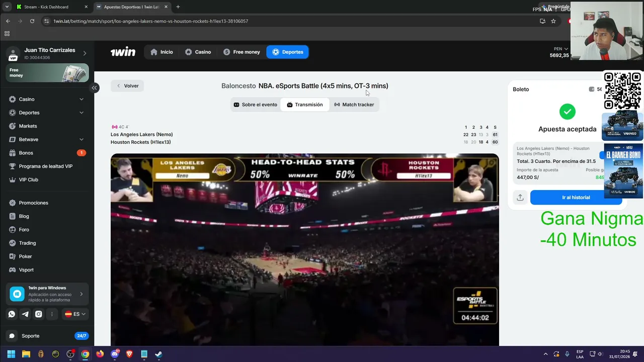Open the Chrome tab search dropdown arrow
This screenshot has height=362, width=644.
click(x=7, y=7)
